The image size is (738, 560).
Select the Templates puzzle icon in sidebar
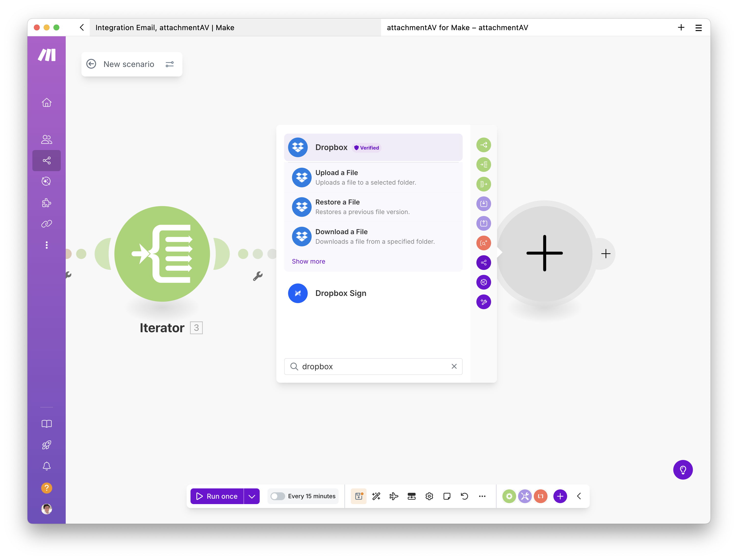47,203
